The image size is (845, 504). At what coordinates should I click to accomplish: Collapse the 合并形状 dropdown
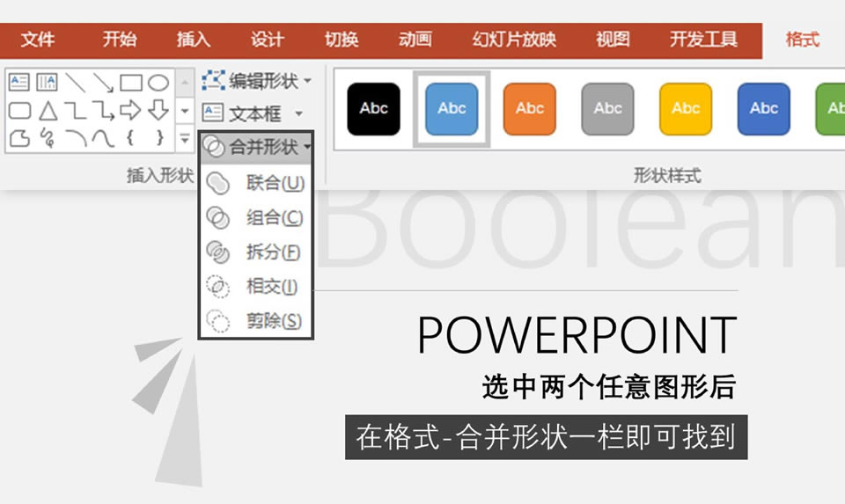click(x=256, y=147)
